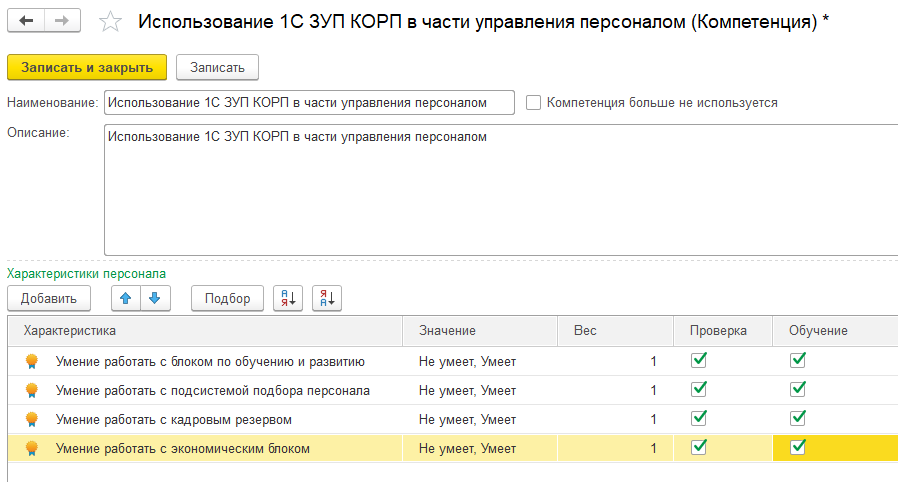898x482 pixels.
Task: Click 'Записать' button
Action: [217, 68]
